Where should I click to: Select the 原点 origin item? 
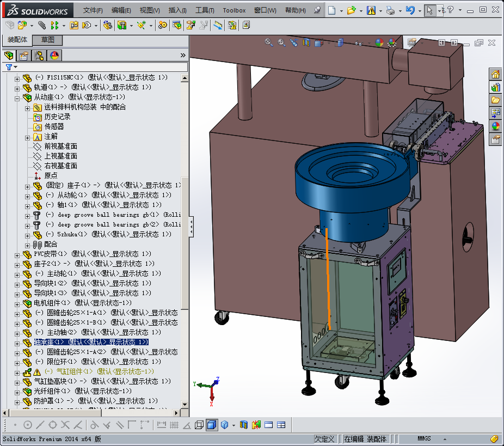pos(51,176)
